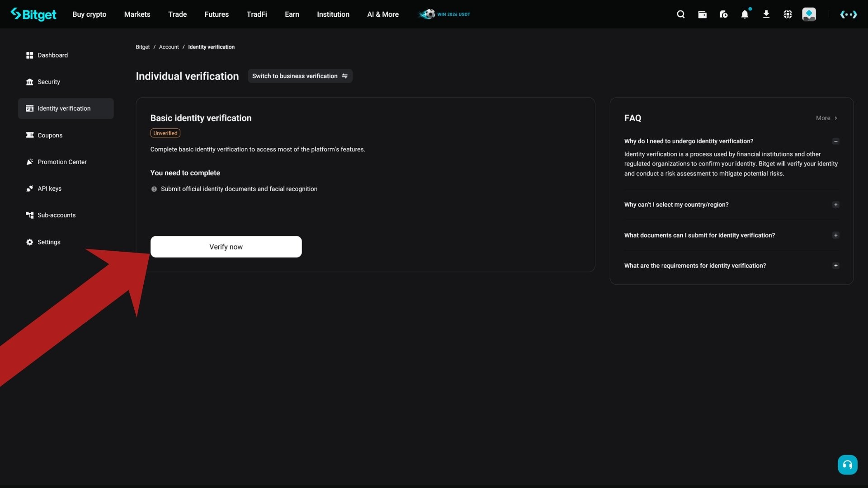Click the Basic identity verification title
This screenshot has width=868, height=488.
pyautogui.click(x=201, y=118)
